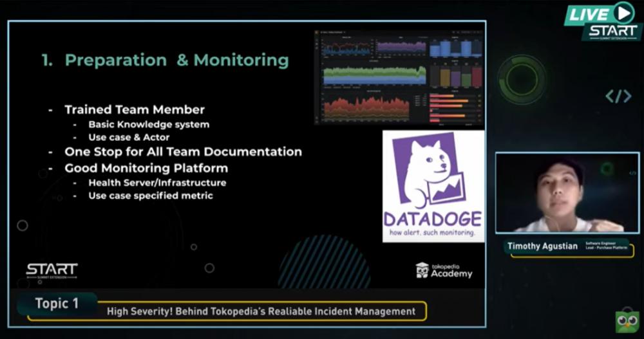
Task: Click the Use case & Actor sub-bullet
Action: (129, 138)
